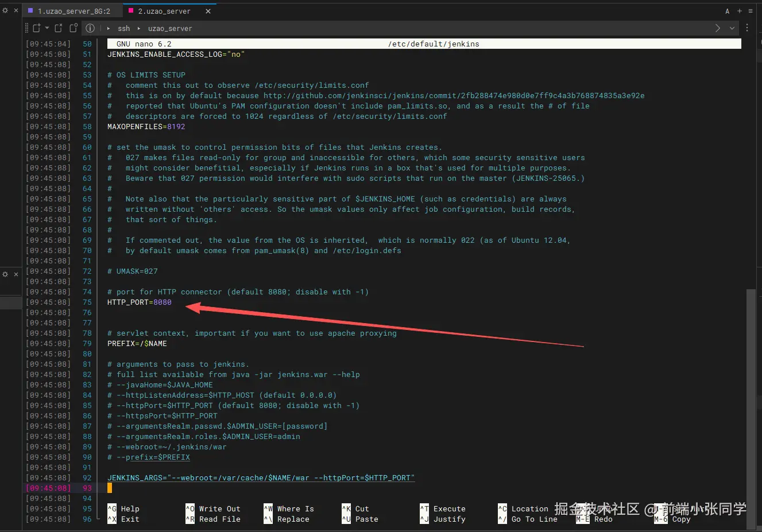
Task: Open the lower left panel gear icon
Action: [x=5, y=274]
